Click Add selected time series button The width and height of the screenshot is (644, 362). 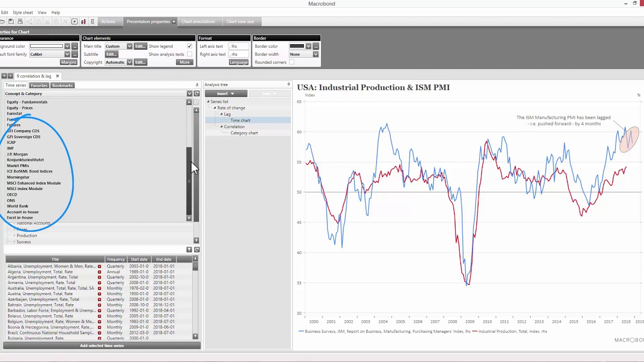pyautogui.click(x=102, y=345)
